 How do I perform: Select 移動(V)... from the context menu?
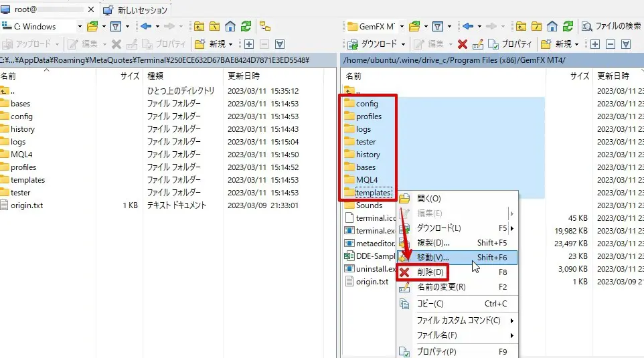pyautogui.click(x=432, y=258)
